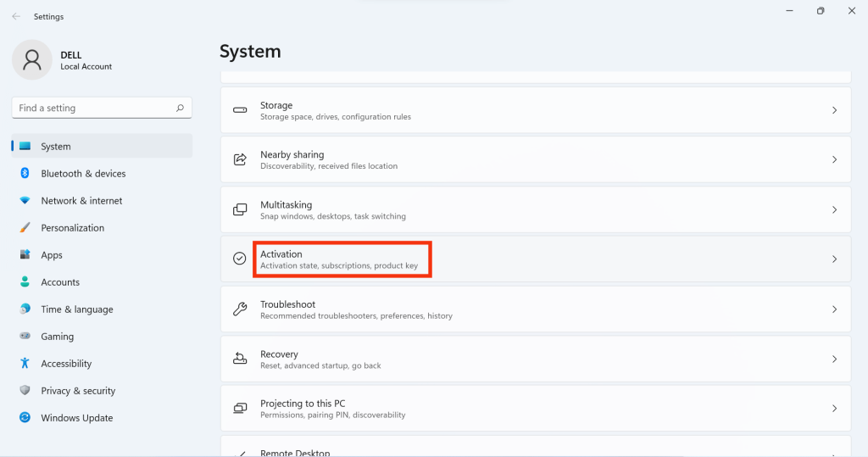Expand the Recovery row chevron
This screenshot has height=457, width=868.
[834, 359]
